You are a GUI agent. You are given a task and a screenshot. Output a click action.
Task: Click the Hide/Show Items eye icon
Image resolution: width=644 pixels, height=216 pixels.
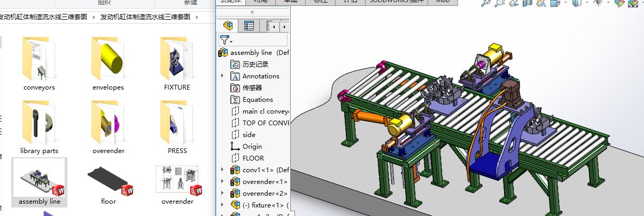click(x=598, y=3)
